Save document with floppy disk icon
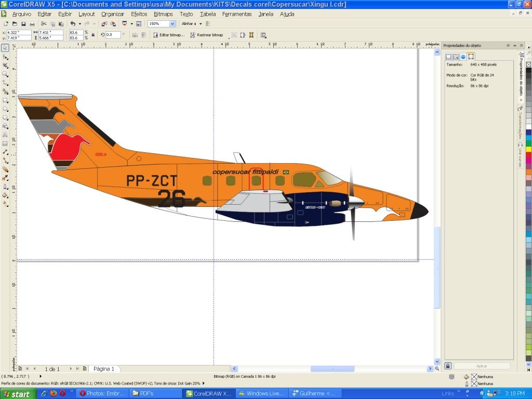Viewport: 532px width, 399px height. 23,24
